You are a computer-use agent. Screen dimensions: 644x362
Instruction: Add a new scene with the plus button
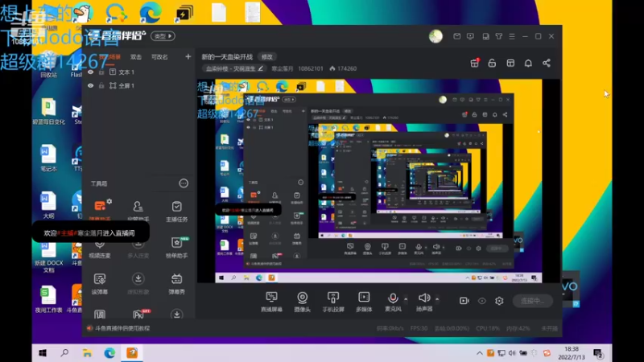[188, 56]
